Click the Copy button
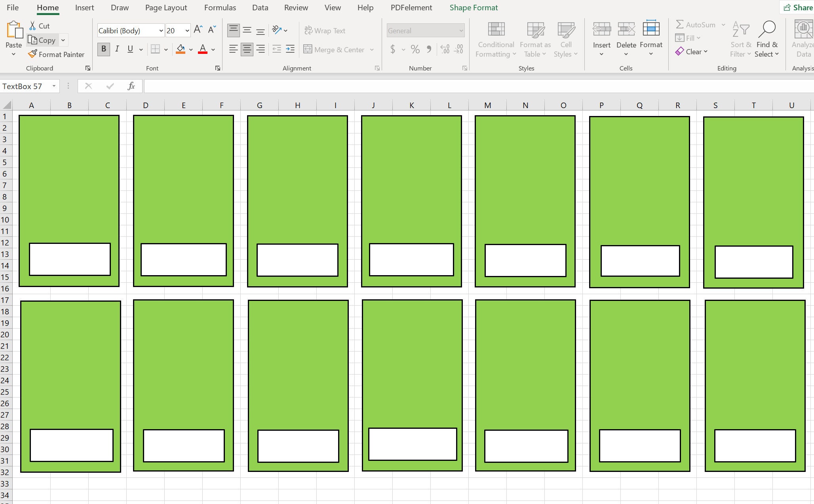 (42, 40)
